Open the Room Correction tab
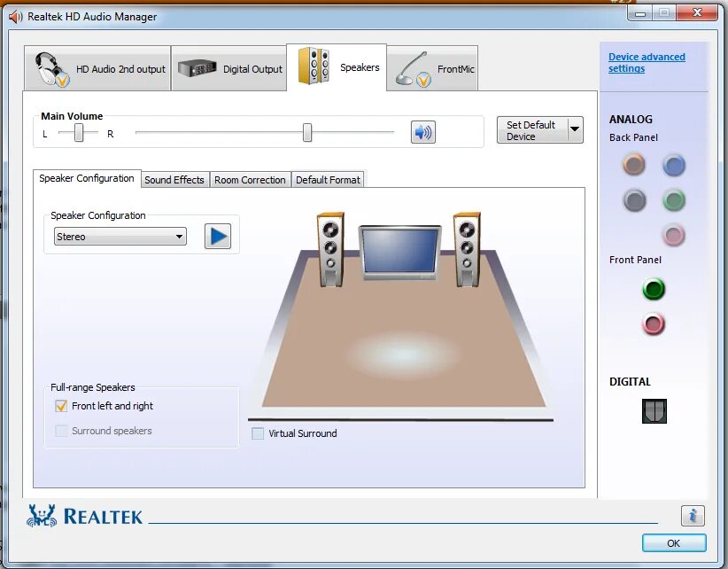The height and width of the screenshot is (569, 728). tap(250, 180)
